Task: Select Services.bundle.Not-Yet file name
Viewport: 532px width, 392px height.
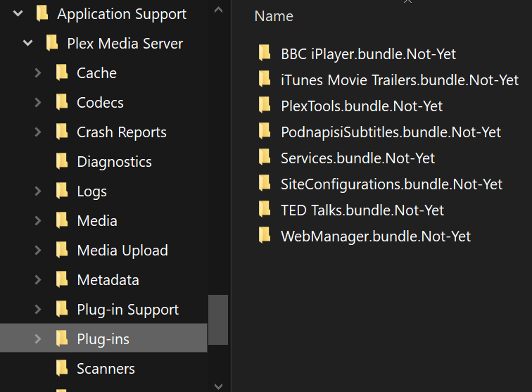Action: tap(358, 158)
